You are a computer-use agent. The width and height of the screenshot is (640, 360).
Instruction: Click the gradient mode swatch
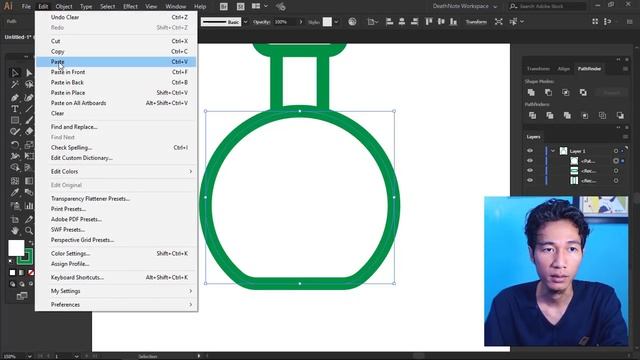(x=21, y=273)
